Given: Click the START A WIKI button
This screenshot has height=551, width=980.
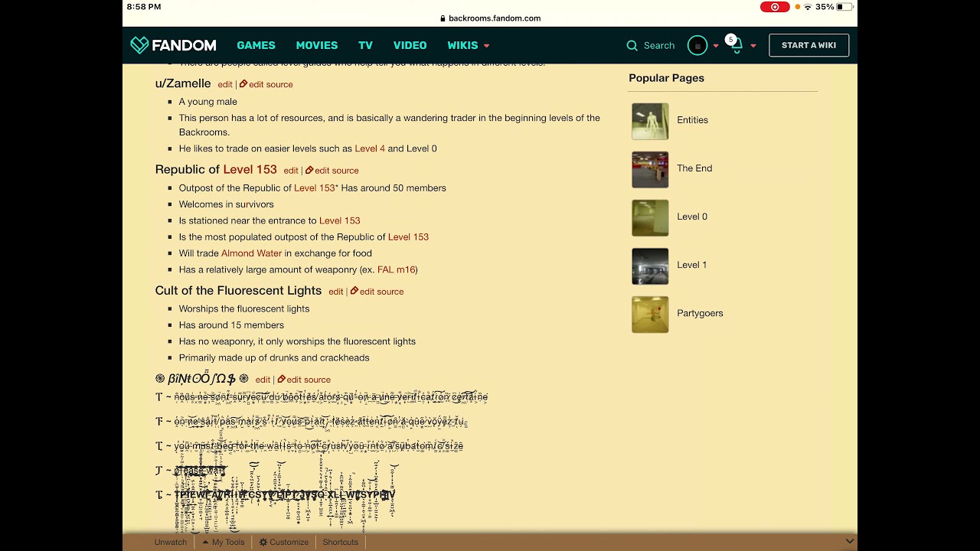Looking at the screenshot, I should pos(808,45).
